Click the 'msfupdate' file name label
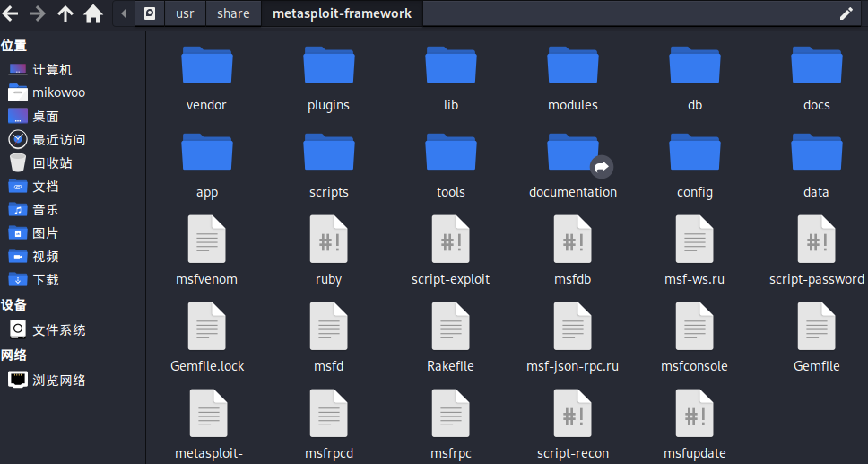Viewport: 868px width, 464px height. [x=695, y=453]
